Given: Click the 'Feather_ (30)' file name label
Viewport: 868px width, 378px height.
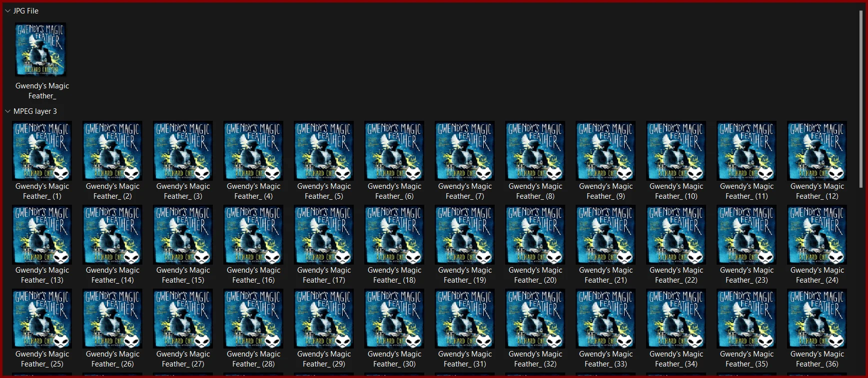Looking at the screenshot, I should tap(394, 364).
